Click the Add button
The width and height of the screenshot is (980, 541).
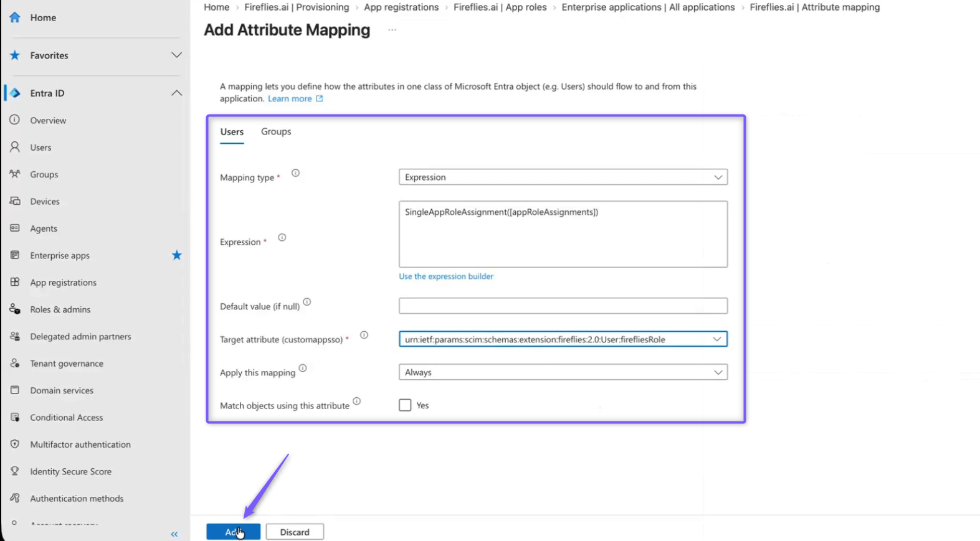[234, 532]
